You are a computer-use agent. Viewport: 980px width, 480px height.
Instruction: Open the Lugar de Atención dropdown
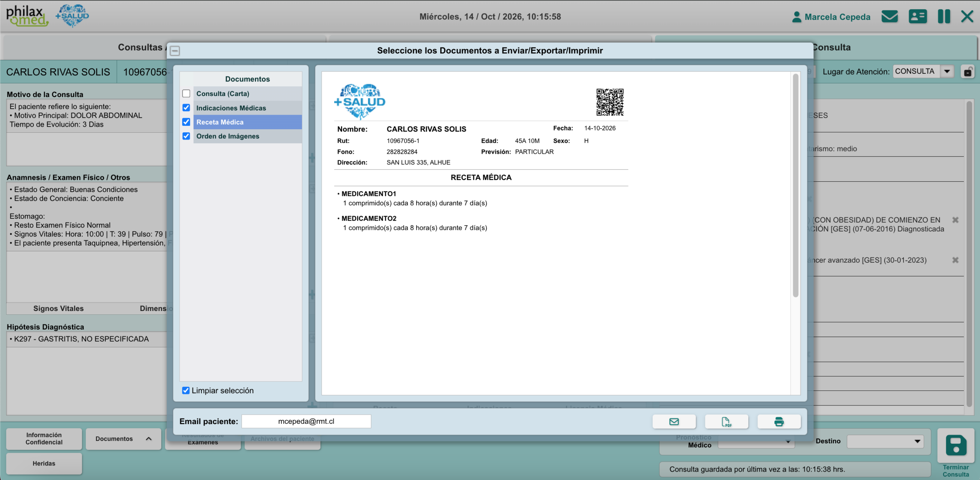[947, 72]
